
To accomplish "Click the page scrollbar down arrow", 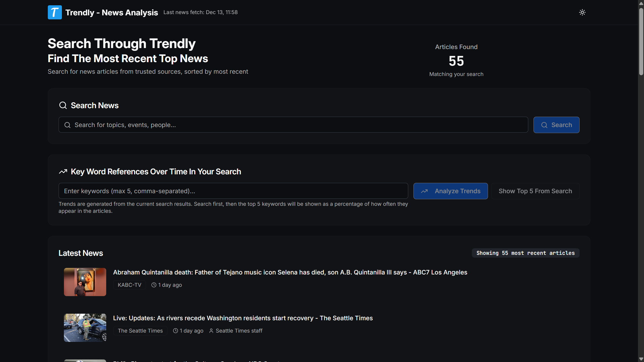I will 641,359.
